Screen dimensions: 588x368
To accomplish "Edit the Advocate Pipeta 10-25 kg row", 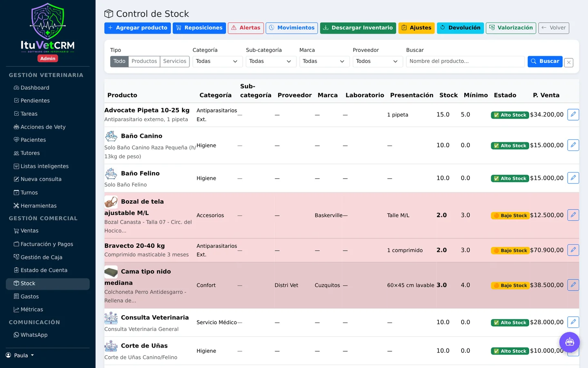I will (573, 114).
